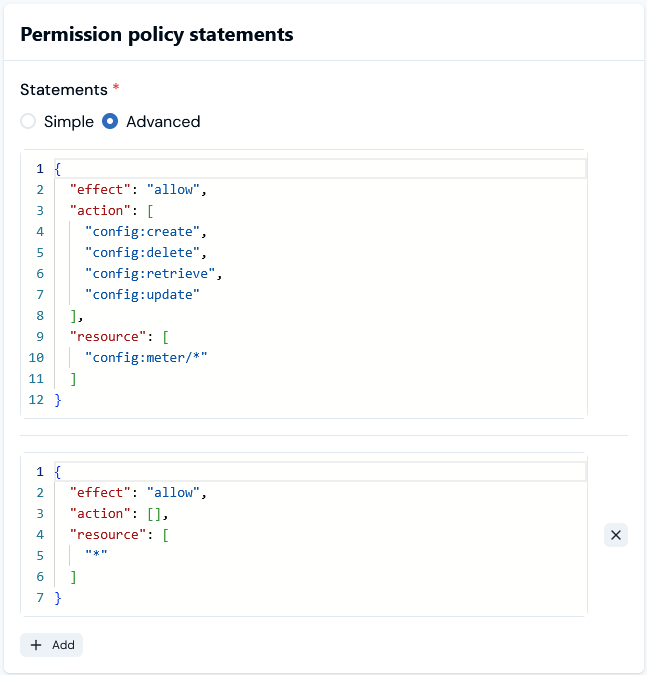Click the "effect": "allow" line in first editor
The width and height of the screenshot is (647, 675).
(x=138, y=190)
